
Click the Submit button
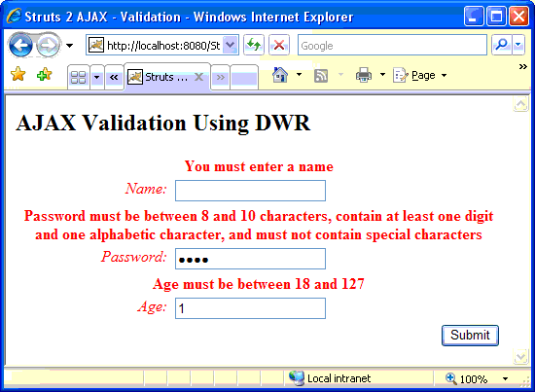pyautogui.click(x=470, y=336)
